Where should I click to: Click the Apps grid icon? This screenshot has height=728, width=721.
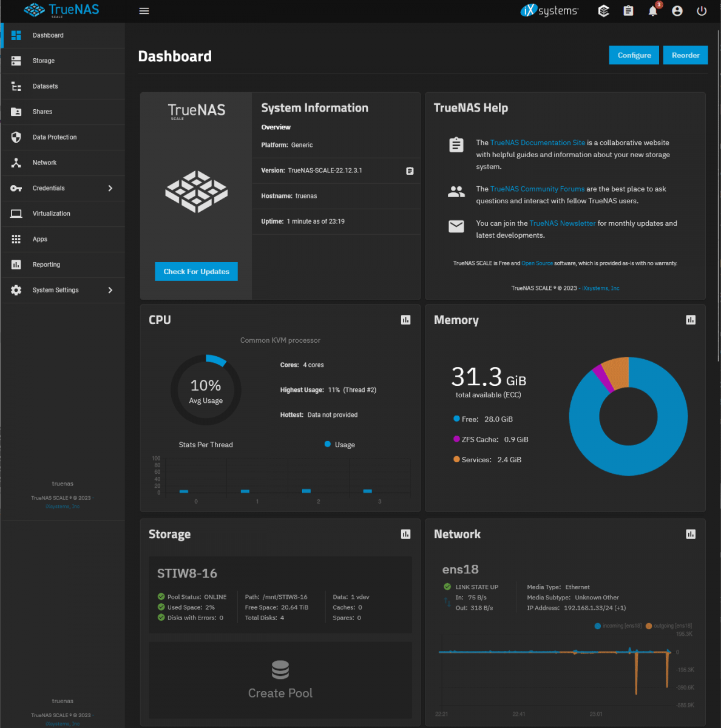tap(16, 239)
